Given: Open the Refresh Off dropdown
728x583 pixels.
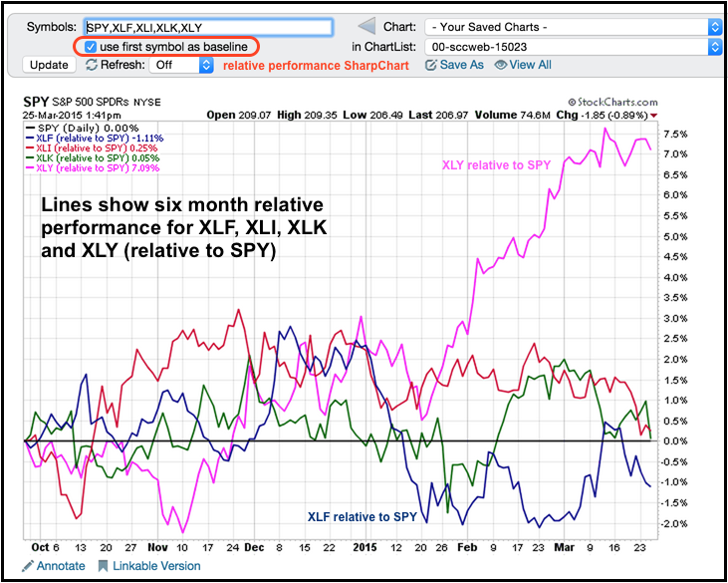Looking at the screenshot, I should click(x=181, y=65).
